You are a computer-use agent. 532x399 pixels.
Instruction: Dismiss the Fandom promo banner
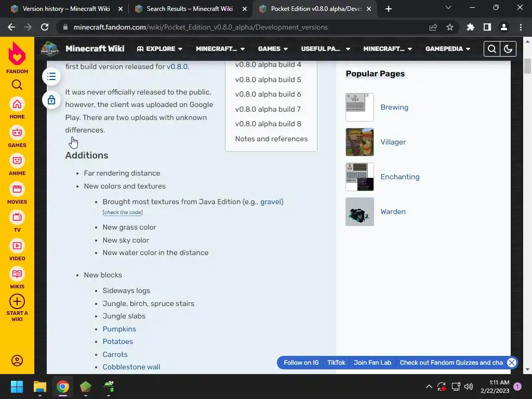pyautogui.click(x=512, y=363)
